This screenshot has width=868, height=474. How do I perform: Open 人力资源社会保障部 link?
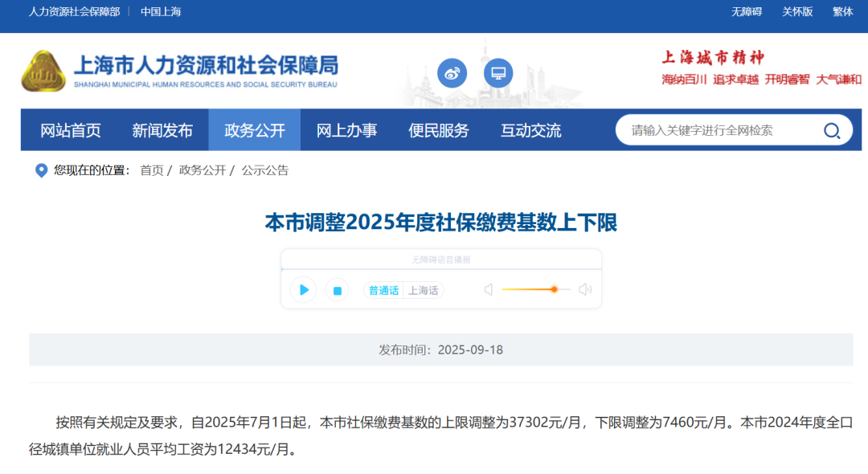[x=74, y=11]
